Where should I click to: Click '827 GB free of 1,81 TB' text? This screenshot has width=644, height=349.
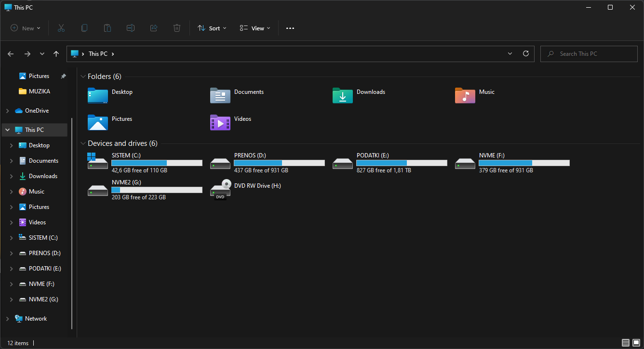pyautogui.click(x=384, y=170)
